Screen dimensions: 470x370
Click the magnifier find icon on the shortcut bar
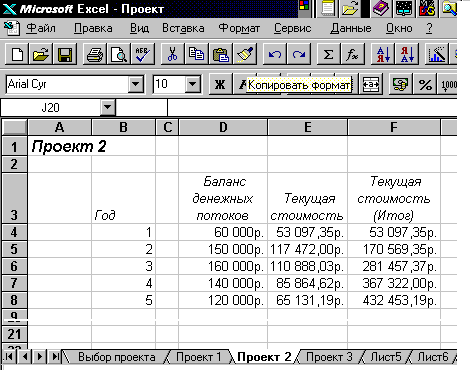(449, 8)
